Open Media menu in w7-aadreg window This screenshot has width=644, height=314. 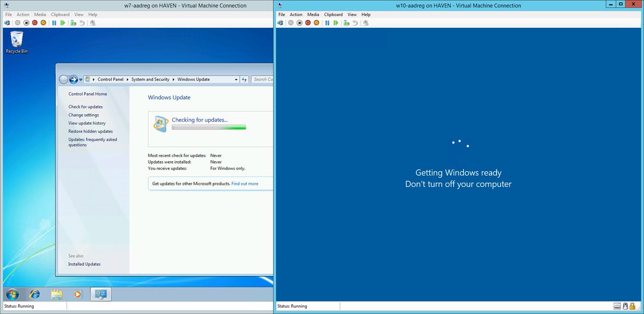(40, 14)
